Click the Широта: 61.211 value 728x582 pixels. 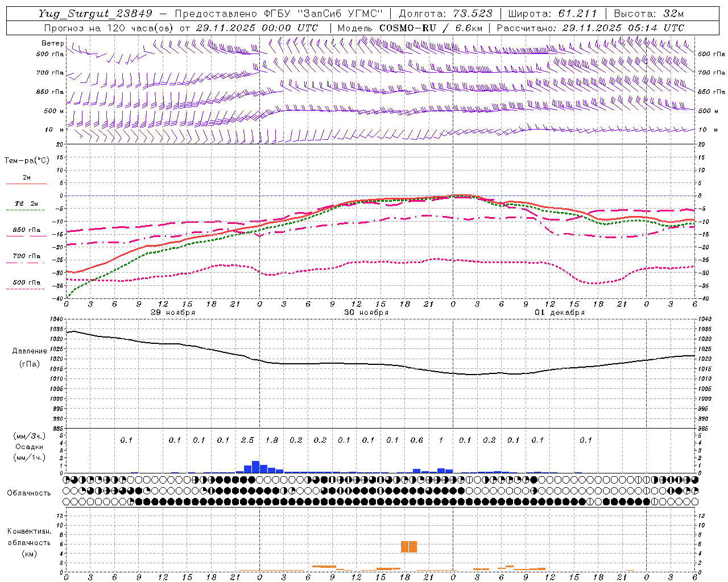coord(552,14)
